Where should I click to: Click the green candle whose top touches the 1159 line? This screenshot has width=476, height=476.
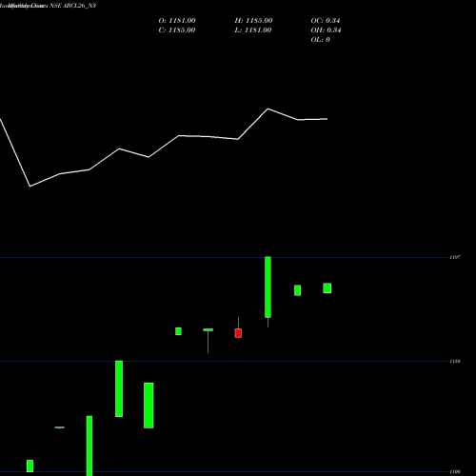point(119,388)
